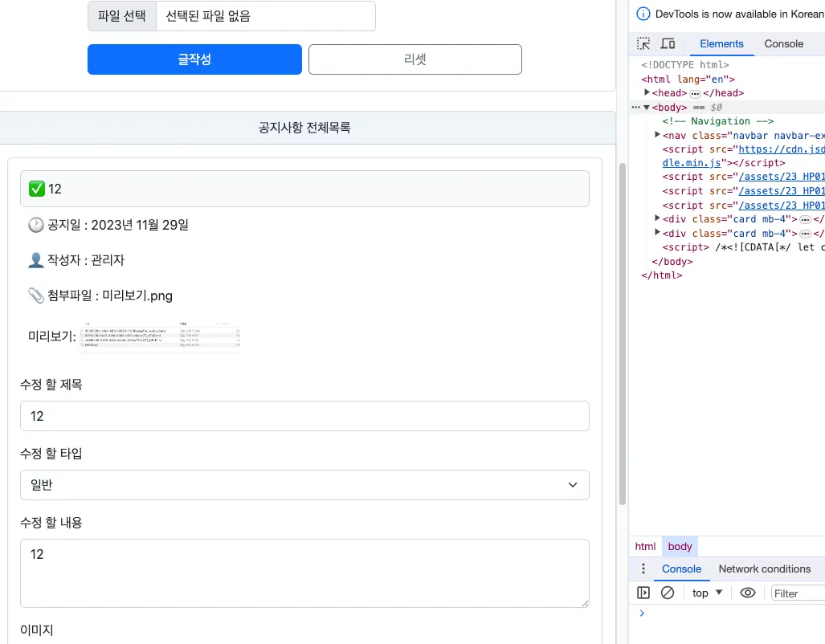Select body in the breadcrumb
The image size is (825, 644).
(x=680, y=547)
